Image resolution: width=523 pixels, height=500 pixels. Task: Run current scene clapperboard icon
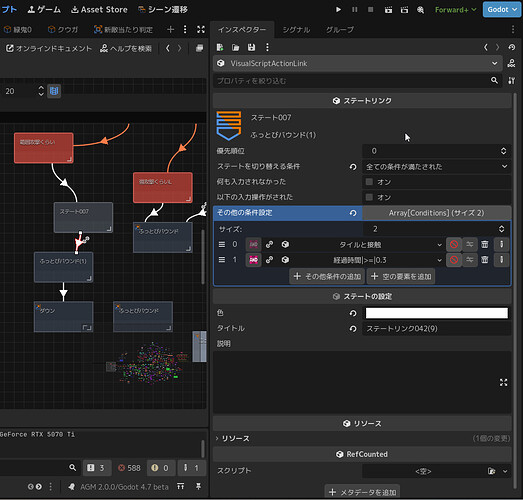[388, 10]
